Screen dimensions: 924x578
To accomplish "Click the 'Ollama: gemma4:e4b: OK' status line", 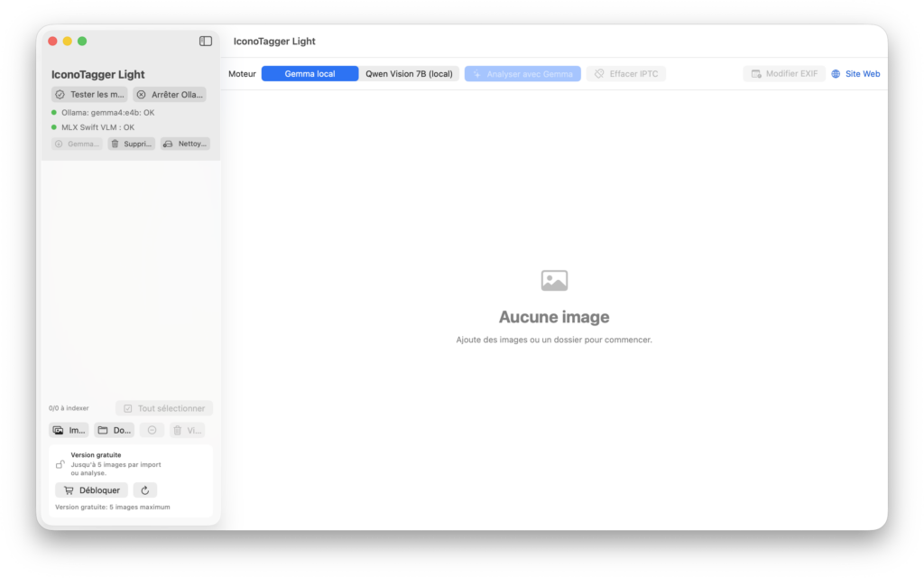I will click(103, 113).
